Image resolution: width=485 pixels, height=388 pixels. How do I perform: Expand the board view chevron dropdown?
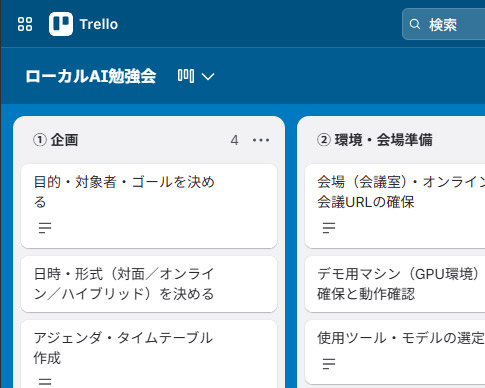point(208,77)
